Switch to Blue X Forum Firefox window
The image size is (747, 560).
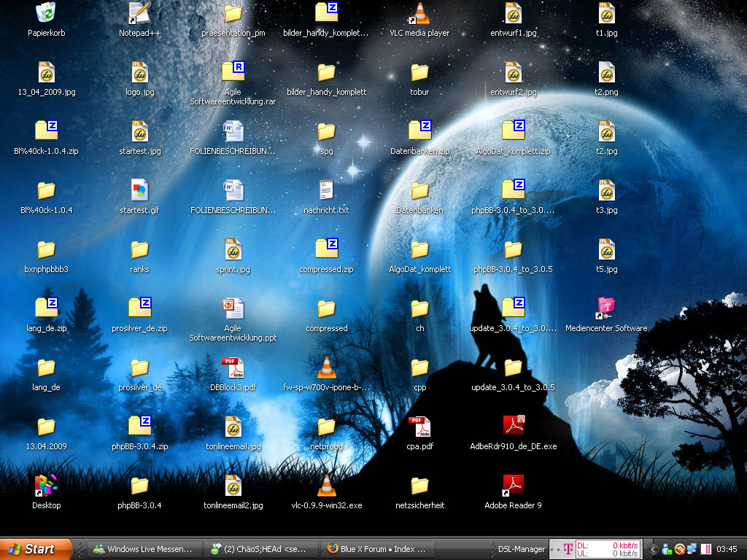point(377,549)
